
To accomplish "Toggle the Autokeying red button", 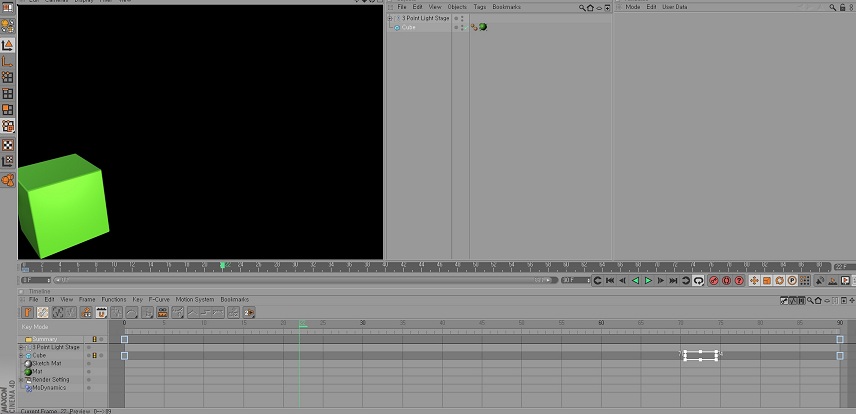I will pos(727,281).
